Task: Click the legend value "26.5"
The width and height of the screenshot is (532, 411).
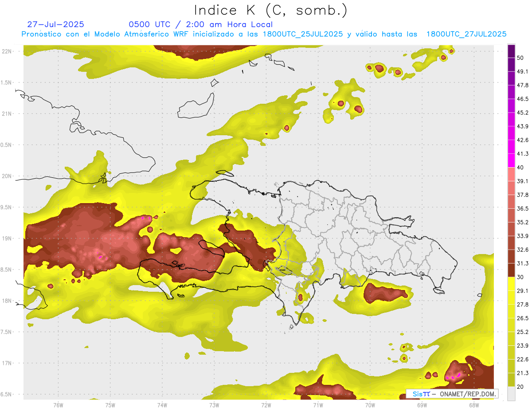Action: click(x=523, y=318)
